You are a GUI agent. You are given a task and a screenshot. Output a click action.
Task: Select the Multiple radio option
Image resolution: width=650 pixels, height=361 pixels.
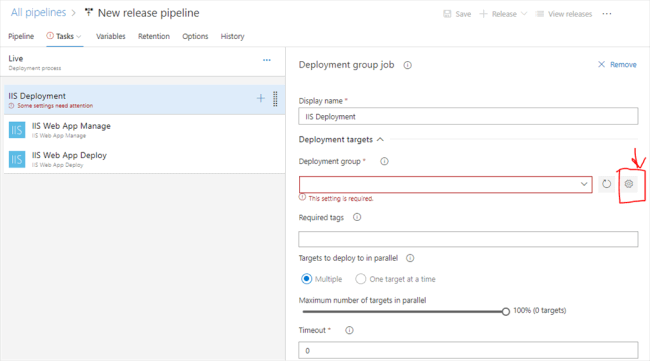coord(306,279)
